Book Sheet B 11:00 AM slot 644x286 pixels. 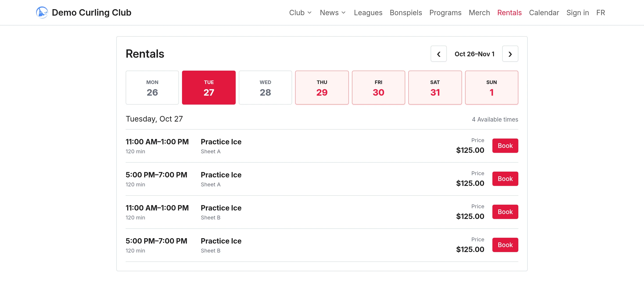coord(505,212)
